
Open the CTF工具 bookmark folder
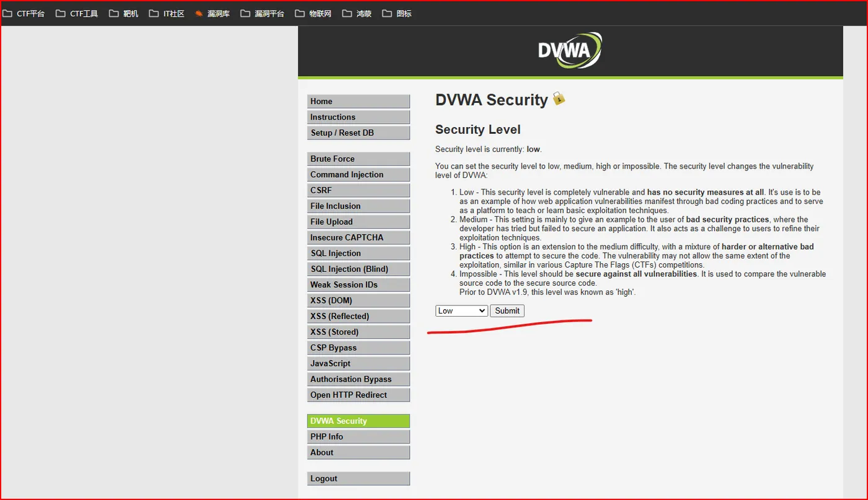click(x=77, y=14)
